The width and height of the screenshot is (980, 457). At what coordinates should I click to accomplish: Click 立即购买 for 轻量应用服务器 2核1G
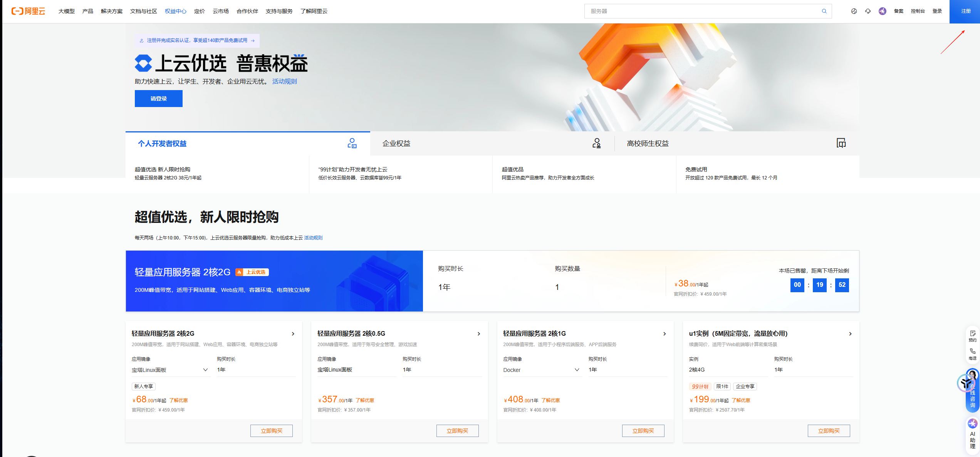click(643, 431)
